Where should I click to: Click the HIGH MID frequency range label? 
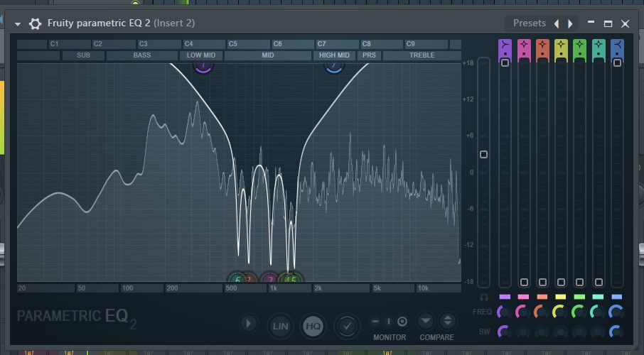tap(334, 55)
